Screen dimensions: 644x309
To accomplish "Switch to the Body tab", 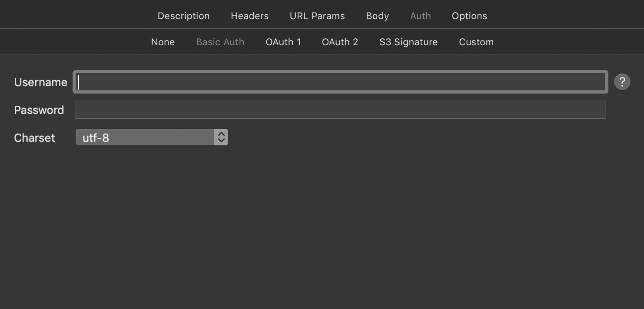I will click(377, 16).
